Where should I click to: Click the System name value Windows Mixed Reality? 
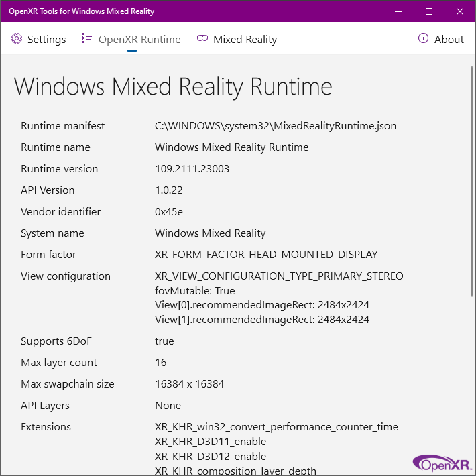pyautogui.click(x=210, y=233)
